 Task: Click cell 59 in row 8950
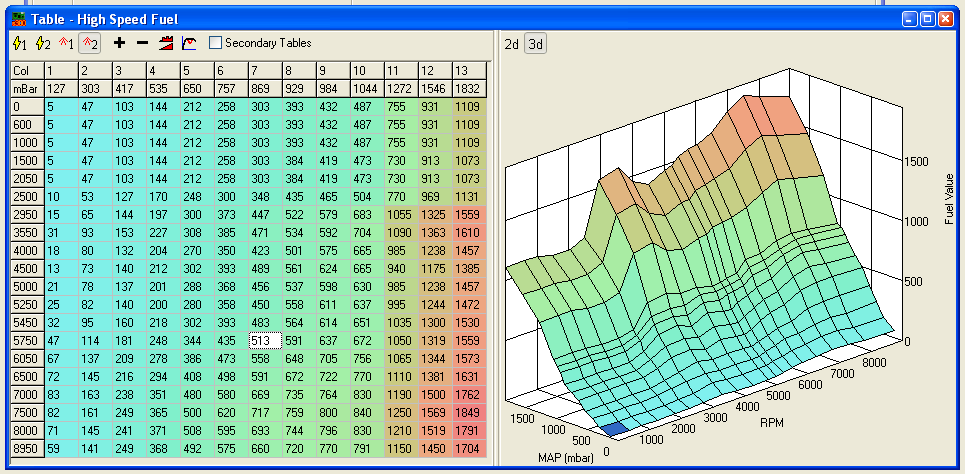point(62,449)
